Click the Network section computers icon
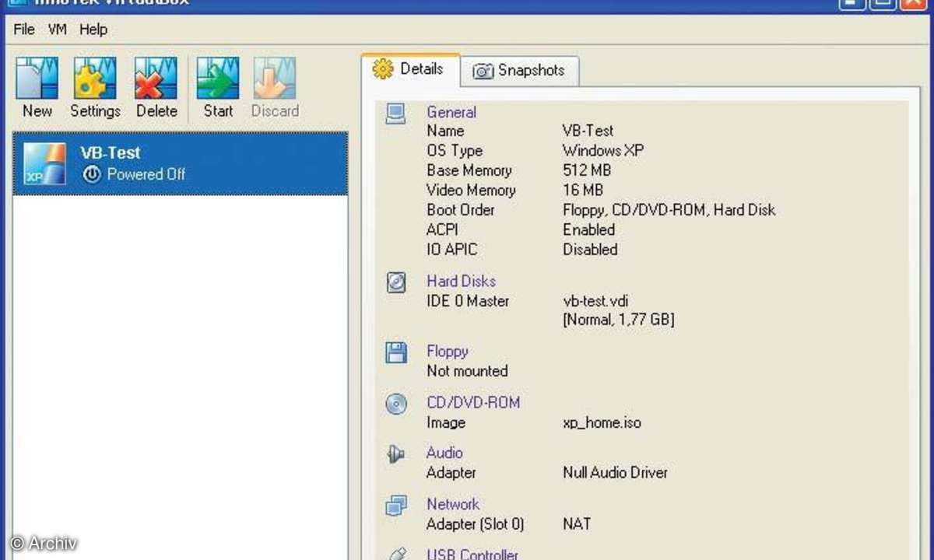 tap(396, 506)
